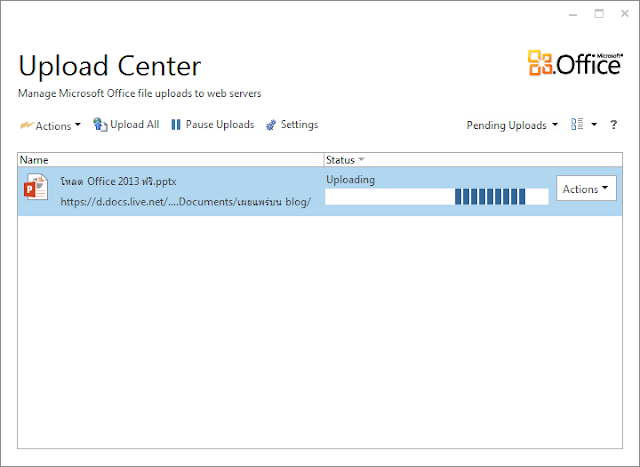Open Help with the question mark
Viewport: 640px width, 467px height.
(613, 125)
